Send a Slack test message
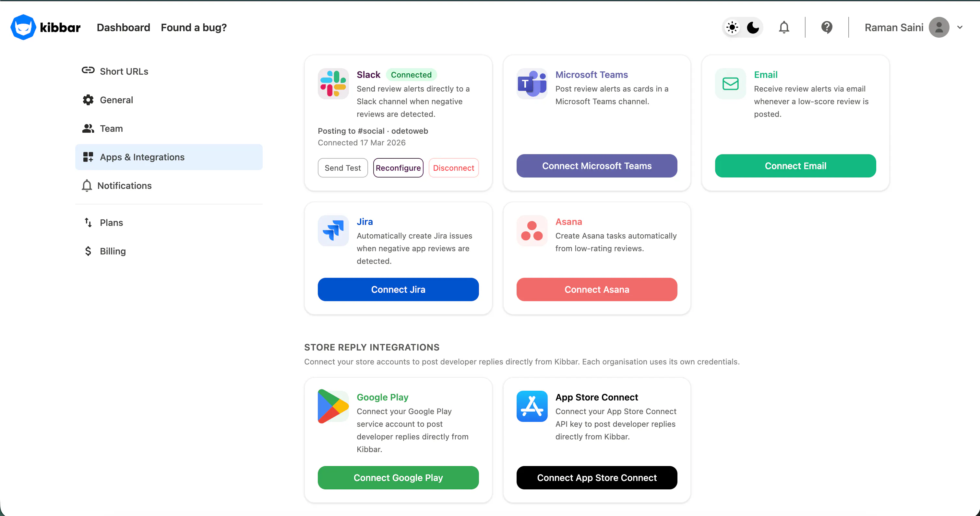The height and width of the screenshot is (516, 980). (343, 167)
